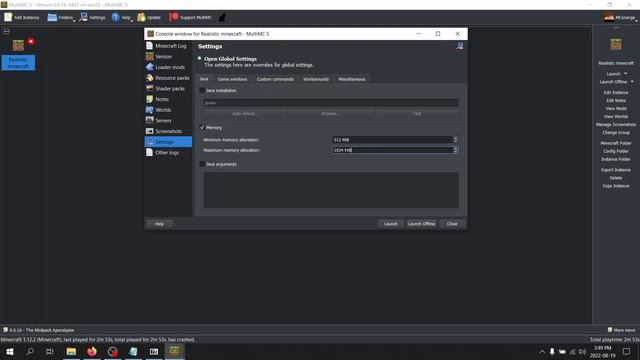Click Minecraft Folder in right panel

click(x=616, y=143)
